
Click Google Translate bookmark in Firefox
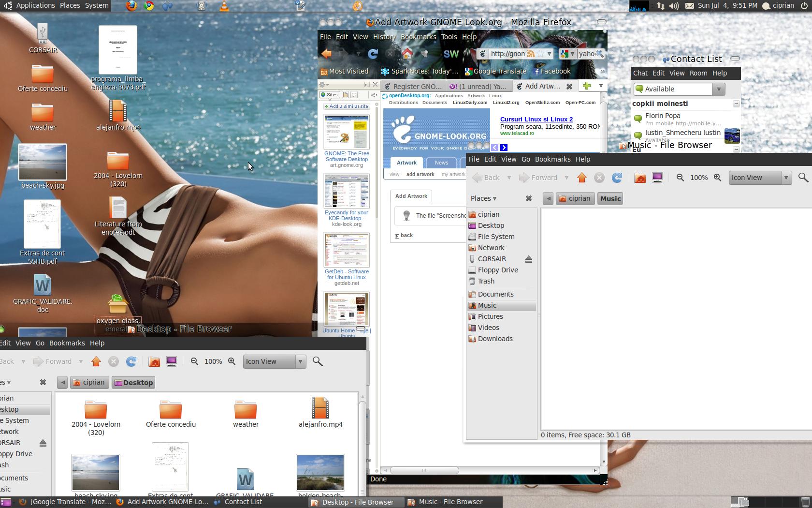(x=495, y=71)
